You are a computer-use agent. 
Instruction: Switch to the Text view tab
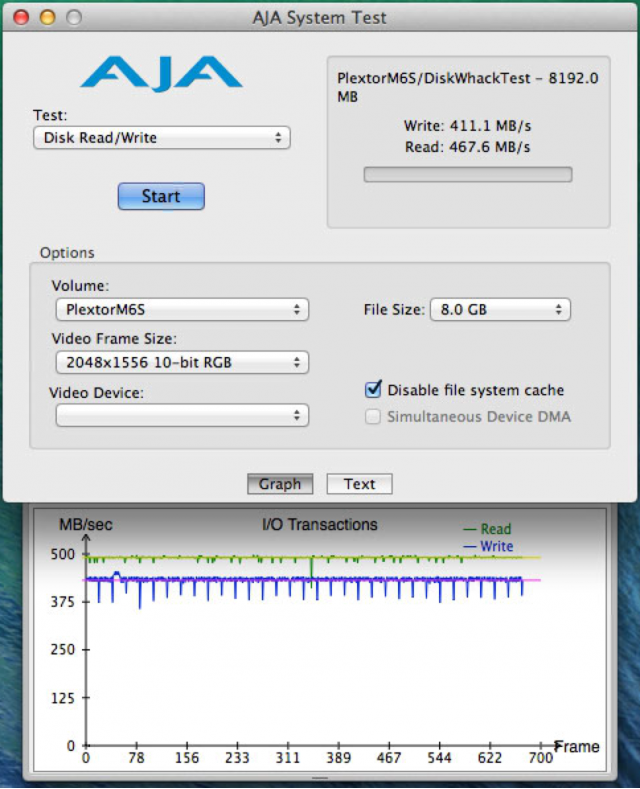click(x=359, y=484)
